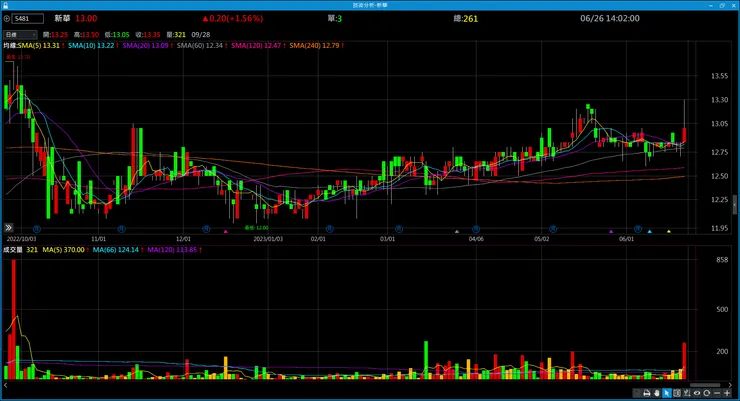Click the cyan triangle marker on the time axis
The width and height of the screenshot is (740, 401).
(x=649, y=231)
